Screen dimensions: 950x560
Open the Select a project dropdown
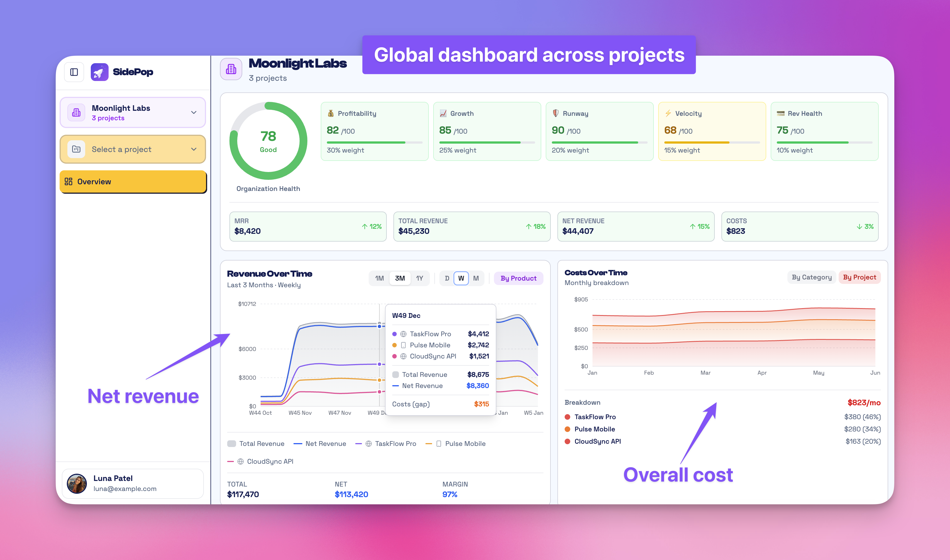click(x=133, y=149)
